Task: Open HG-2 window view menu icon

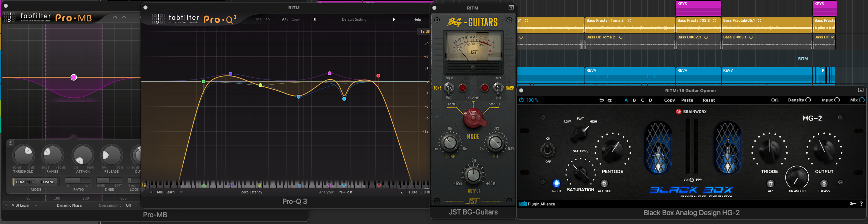Action: click(x=861, y=90)
